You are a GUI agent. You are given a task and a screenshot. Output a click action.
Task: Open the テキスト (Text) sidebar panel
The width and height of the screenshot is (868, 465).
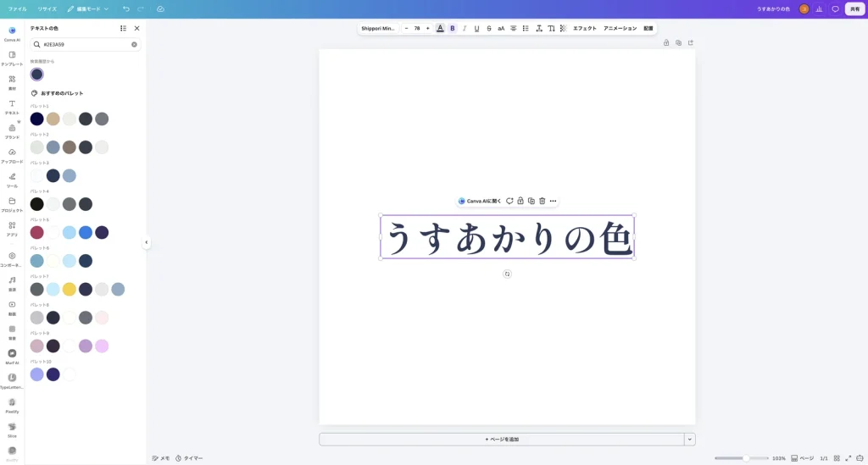tap(12, 107)
